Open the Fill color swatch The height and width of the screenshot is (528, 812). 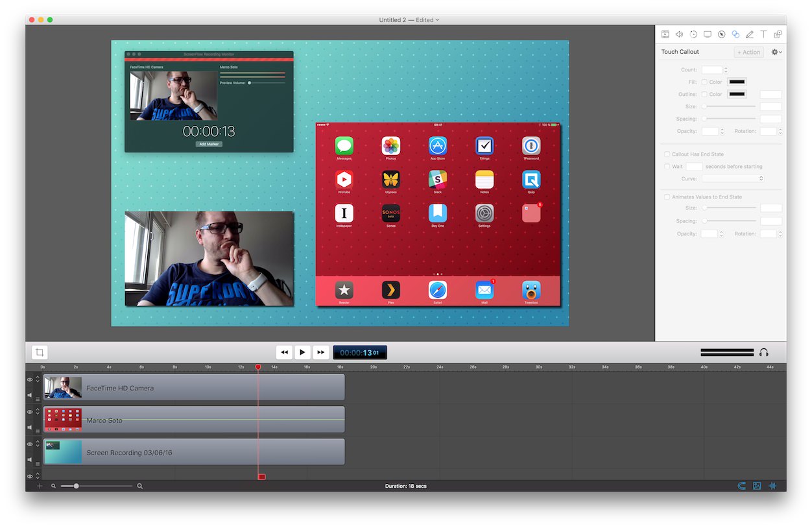[737, 82]
